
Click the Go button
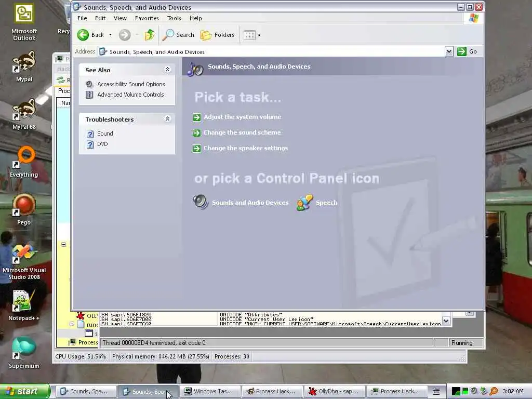point(467,51)
